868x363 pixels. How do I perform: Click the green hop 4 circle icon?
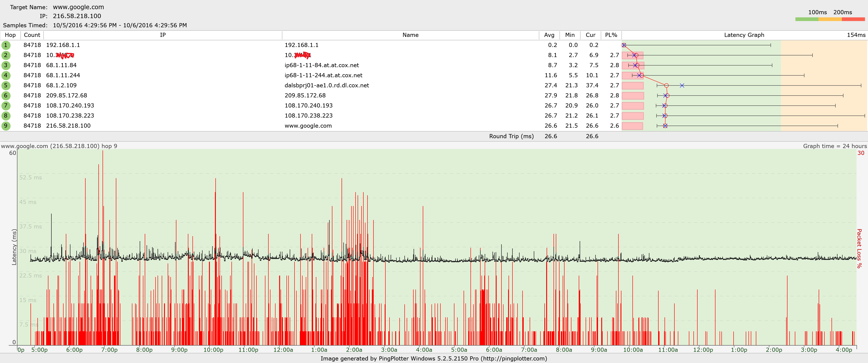click(x=6, y=75)
